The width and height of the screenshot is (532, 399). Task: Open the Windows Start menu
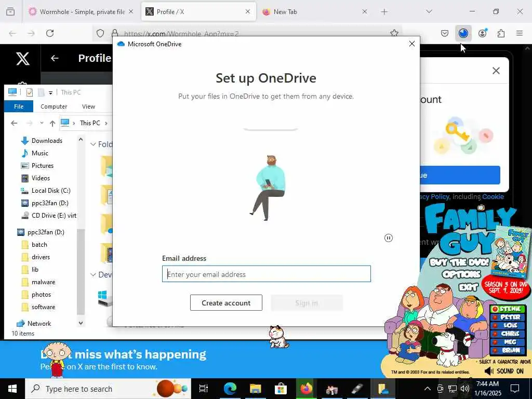[12, 389]
